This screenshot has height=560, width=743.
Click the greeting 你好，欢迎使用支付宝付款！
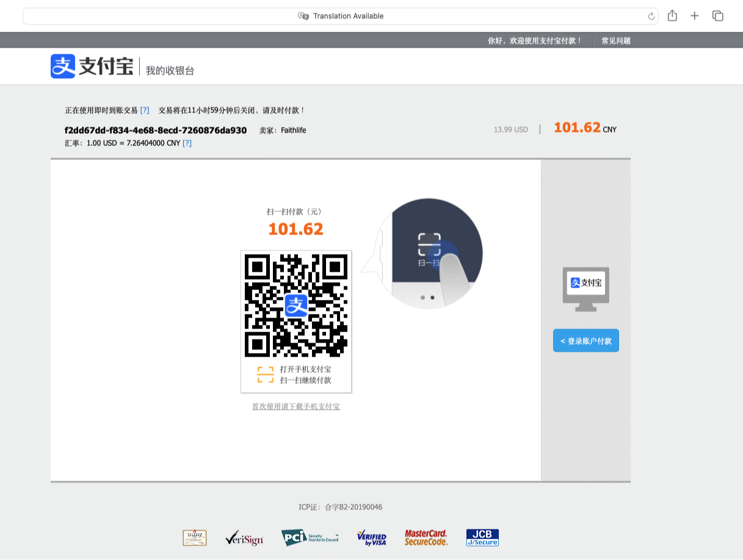pos(535,41)
